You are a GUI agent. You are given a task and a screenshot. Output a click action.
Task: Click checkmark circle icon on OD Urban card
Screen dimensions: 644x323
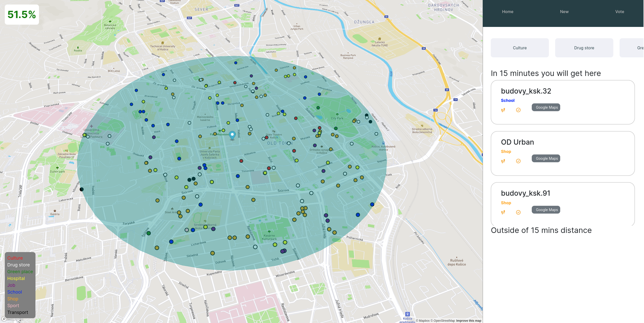518,161
